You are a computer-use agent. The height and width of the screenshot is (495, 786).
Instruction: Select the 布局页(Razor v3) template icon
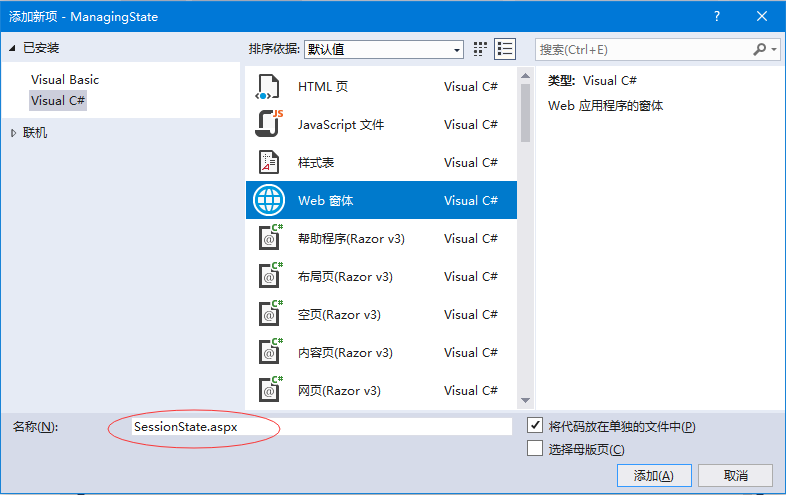pos(268,277)
